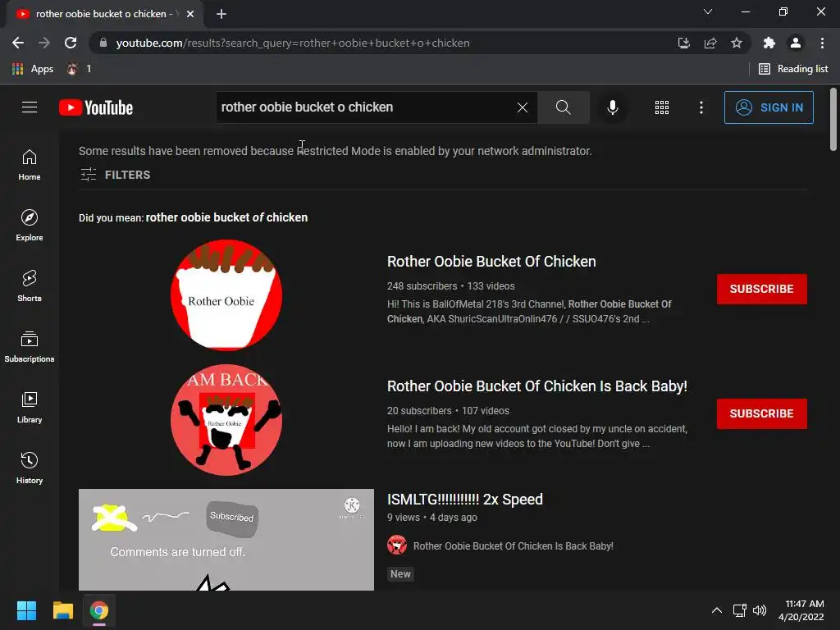Screen dimensions: 840x630
Task: Open Apps bookmarks shortcut
Action: 32,69
